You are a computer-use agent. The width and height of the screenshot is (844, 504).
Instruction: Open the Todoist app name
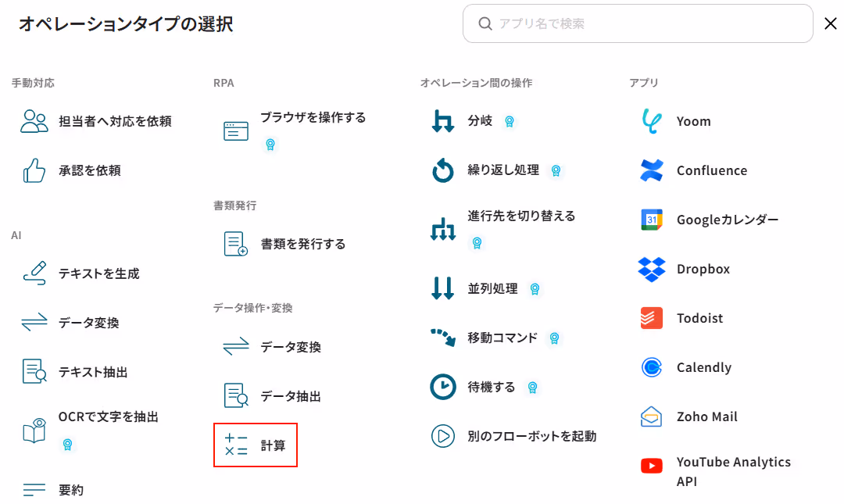click(699, 318)
